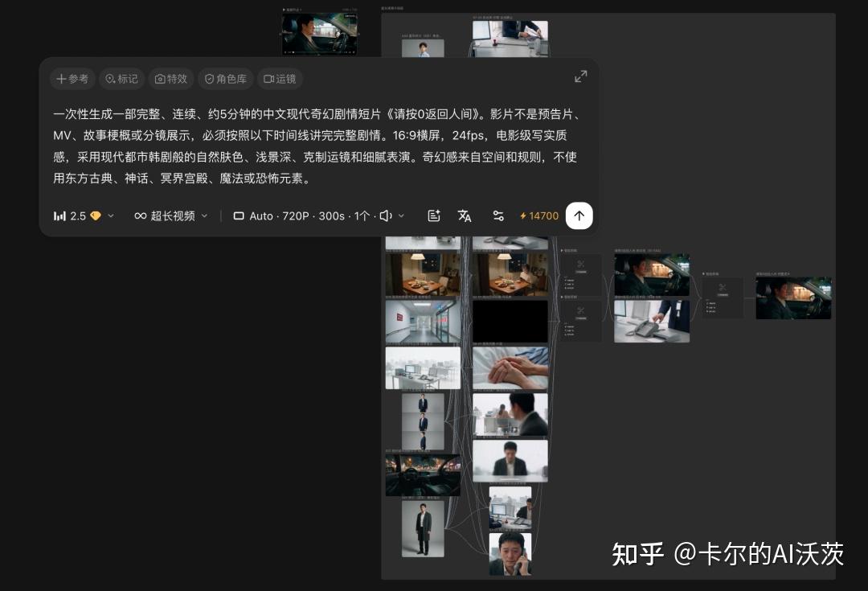Select the holding hands thumbnail
868x591 pixels.
coord(510,368)
